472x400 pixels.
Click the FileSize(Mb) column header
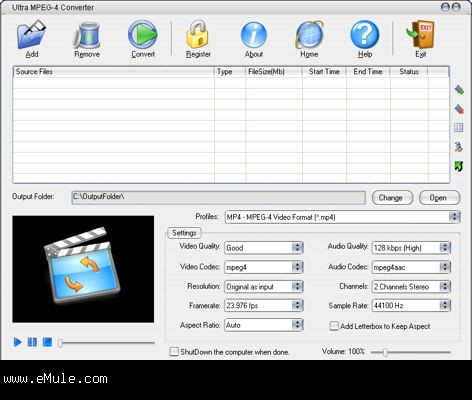[274, 72]
